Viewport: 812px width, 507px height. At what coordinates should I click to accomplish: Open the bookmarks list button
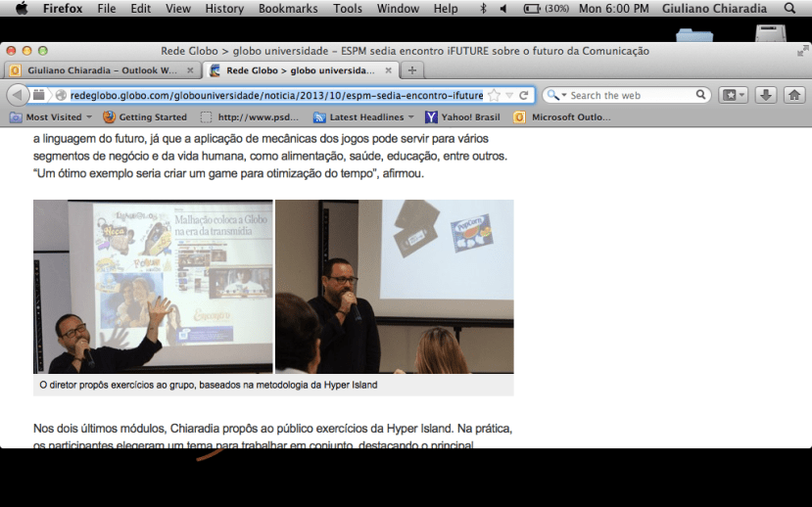(x=734, y=95)
